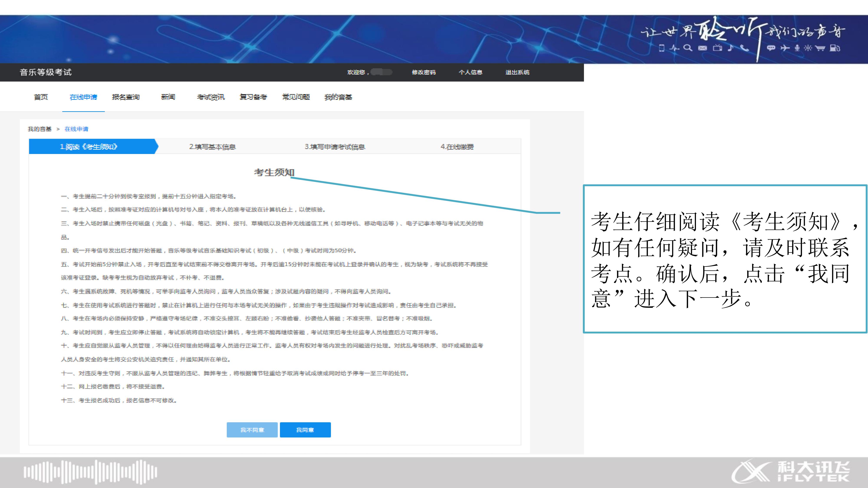Click the chat bubble icon in banner
Screen dimensions: 868x488
click(x=771, y=48)
